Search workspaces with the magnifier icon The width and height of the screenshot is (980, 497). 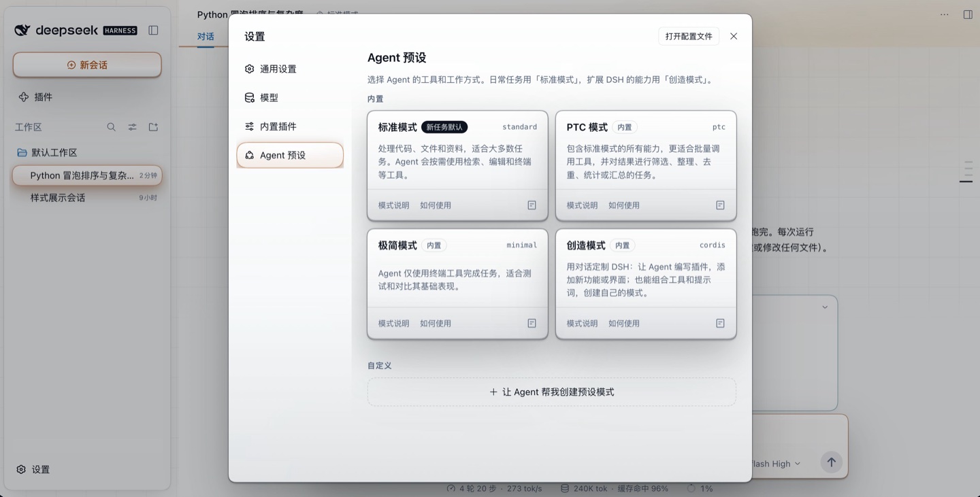coord(112,127)
